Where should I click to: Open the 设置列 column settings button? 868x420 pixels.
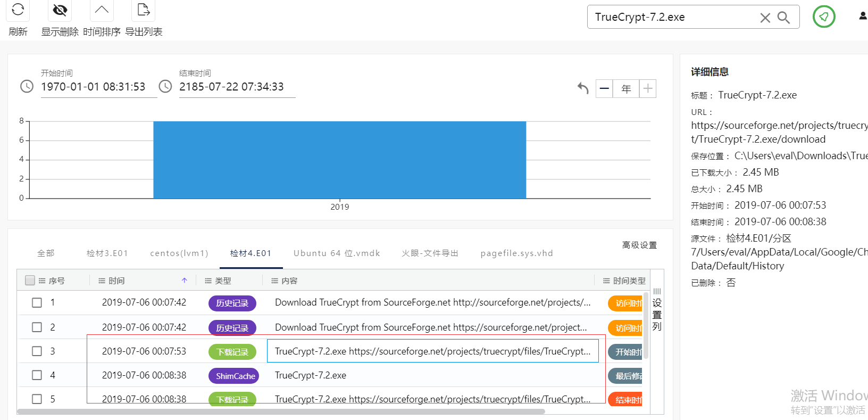click(657, 310)
